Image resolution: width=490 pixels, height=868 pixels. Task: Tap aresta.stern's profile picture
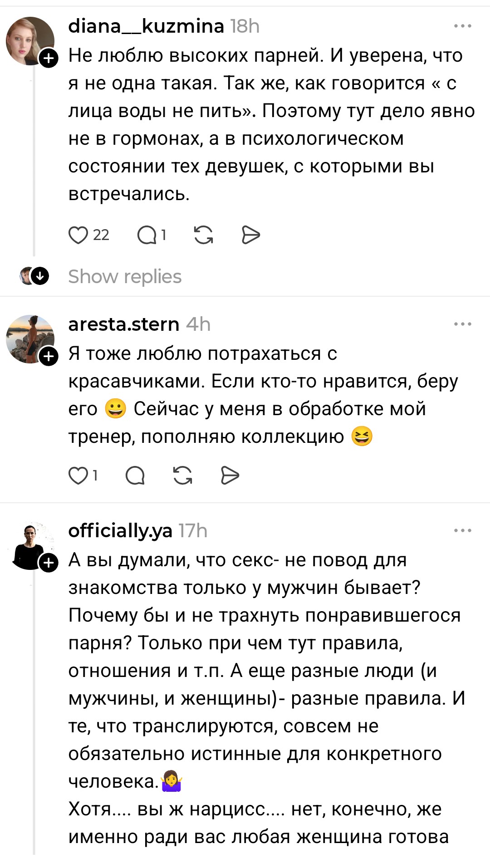coord(29,338)
